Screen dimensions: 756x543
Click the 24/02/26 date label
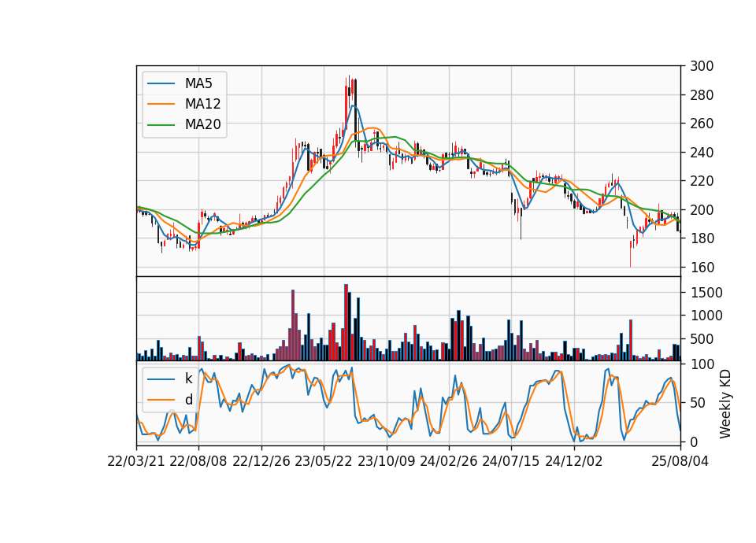(x=448, y=461)
